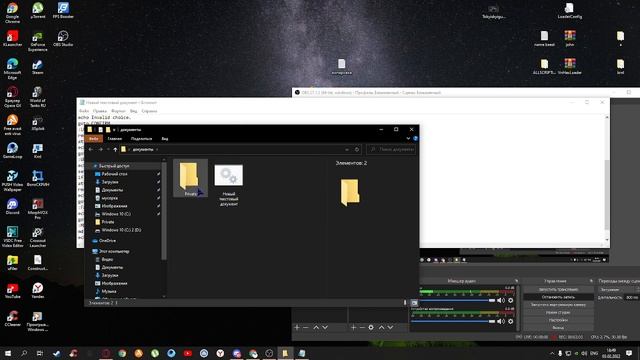This screenshot has height=360, width=640.
Task: Open settings gear for first mixer channel
Action: pyautogui.click(x=511, y=300)
